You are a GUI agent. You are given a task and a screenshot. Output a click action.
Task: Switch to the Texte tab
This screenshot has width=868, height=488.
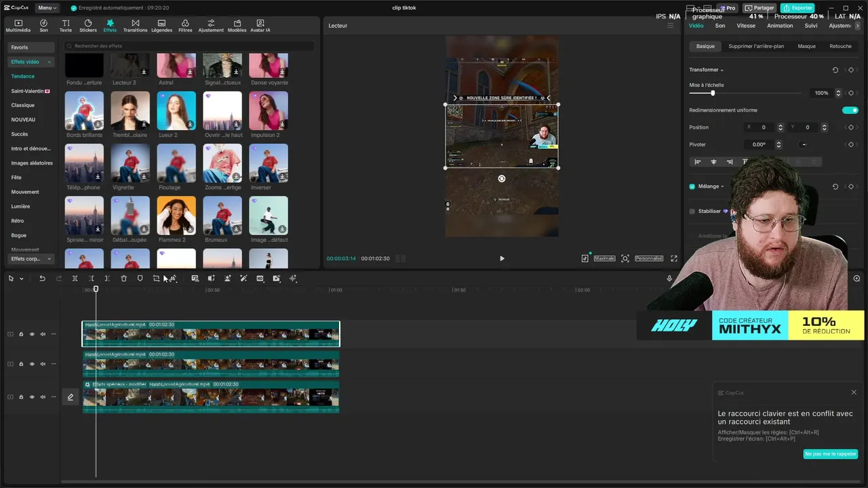pos(66,26)
